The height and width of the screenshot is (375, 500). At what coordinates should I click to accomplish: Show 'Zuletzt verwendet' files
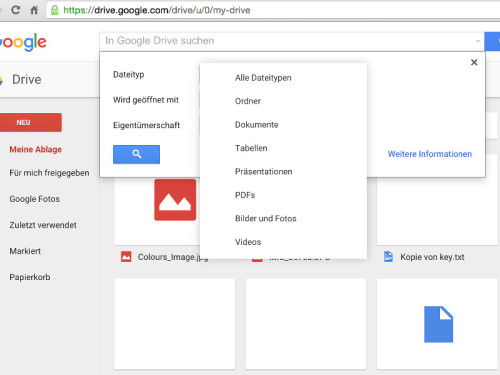43,225
